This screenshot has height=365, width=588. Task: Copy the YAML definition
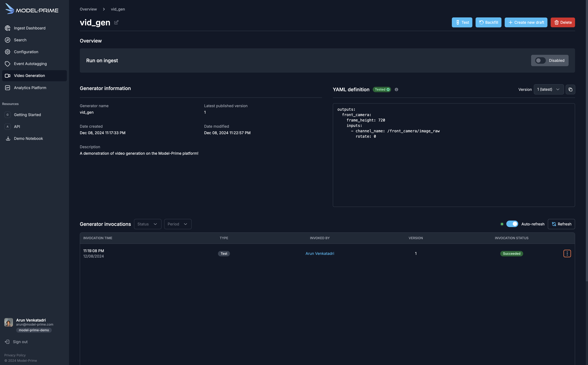(x=570, y=89)
